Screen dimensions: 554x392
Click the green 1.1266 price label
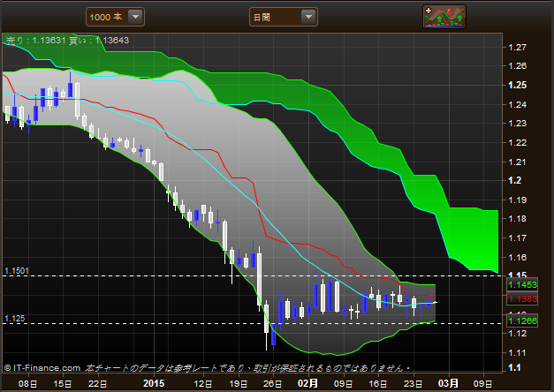tap(522, 321)
